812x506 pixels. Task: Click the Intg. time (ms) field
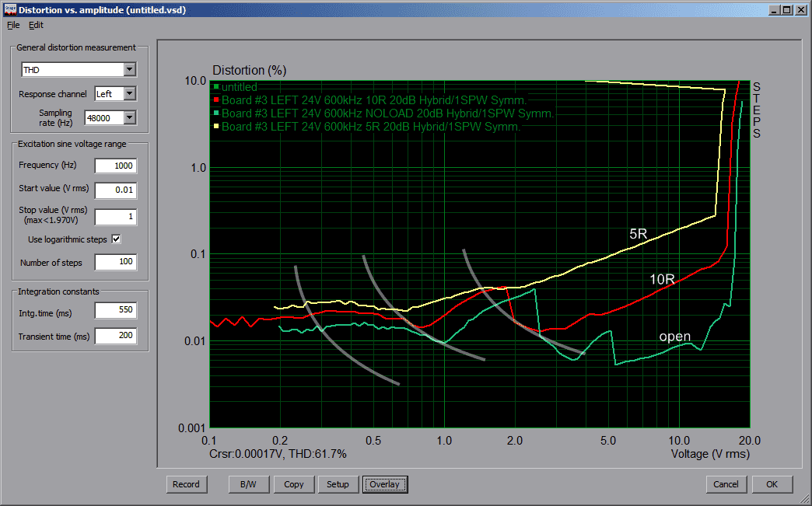coord(115,311)
